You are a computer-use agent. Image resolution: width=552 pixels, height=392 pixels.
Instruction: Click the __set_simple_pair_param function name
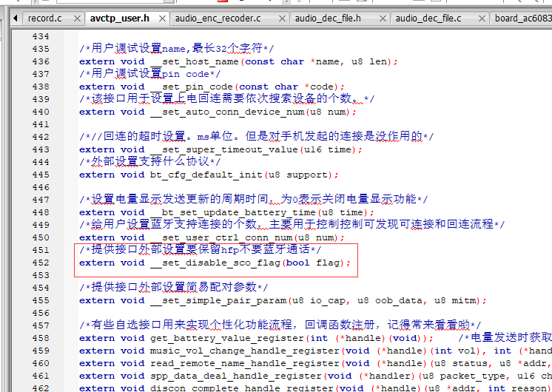tap(218, 300)
